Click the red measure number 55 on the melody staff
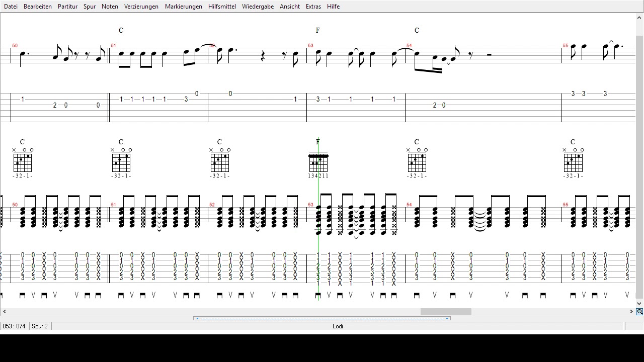The image size is (644, 362). (566, 46)
